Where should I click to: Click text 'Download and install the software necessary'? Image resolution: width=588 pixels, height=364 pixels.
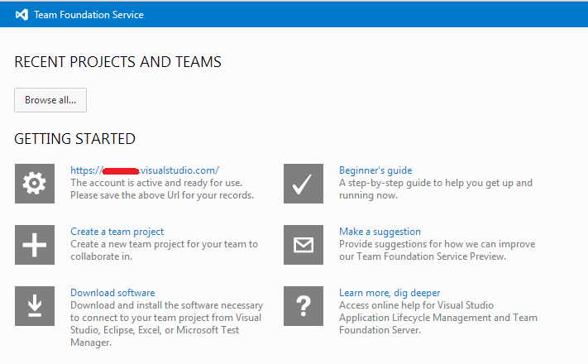[167, 305]
